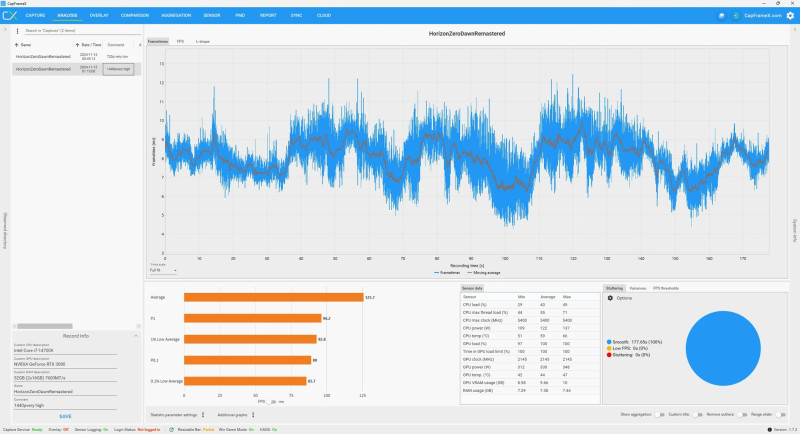Sort captures by Date / Time arrow
800x434 pixels.
(x=78, y=45)
